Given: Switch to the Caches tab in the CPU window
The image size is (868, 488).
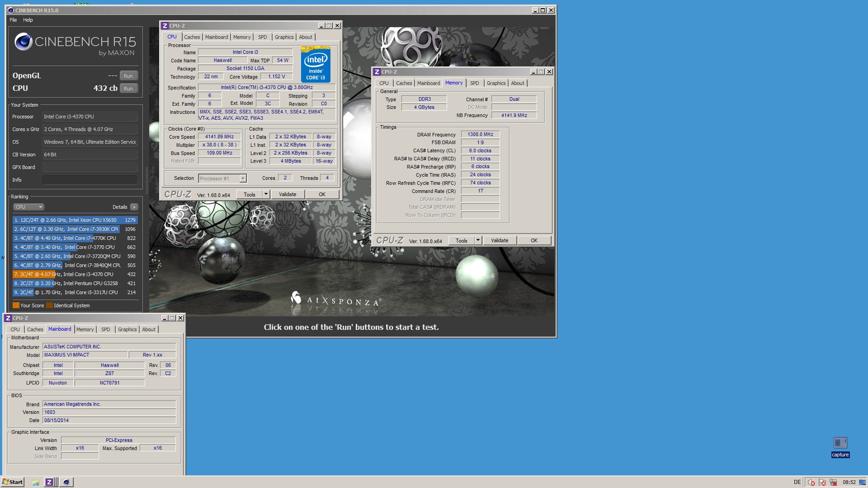Looking at the screenshot, I should tap(192, 37).
